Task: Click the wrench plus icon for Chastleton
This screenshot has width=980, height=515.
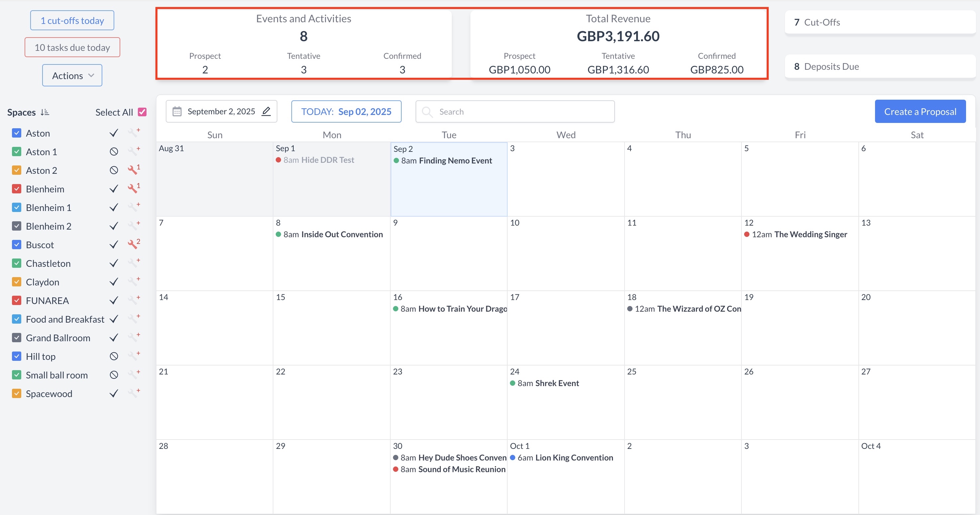Action: (x=133, y=263)
